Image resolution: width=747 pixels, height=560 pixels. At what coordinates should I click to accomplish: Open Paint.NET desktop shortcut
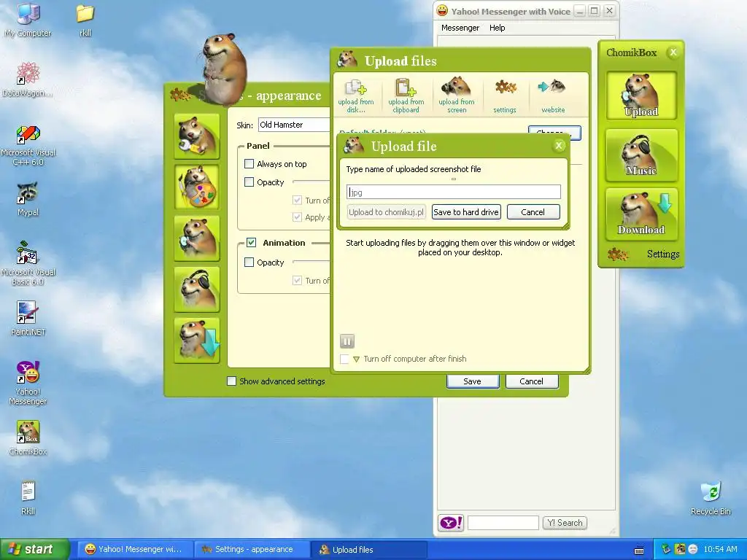click(28, 318)
